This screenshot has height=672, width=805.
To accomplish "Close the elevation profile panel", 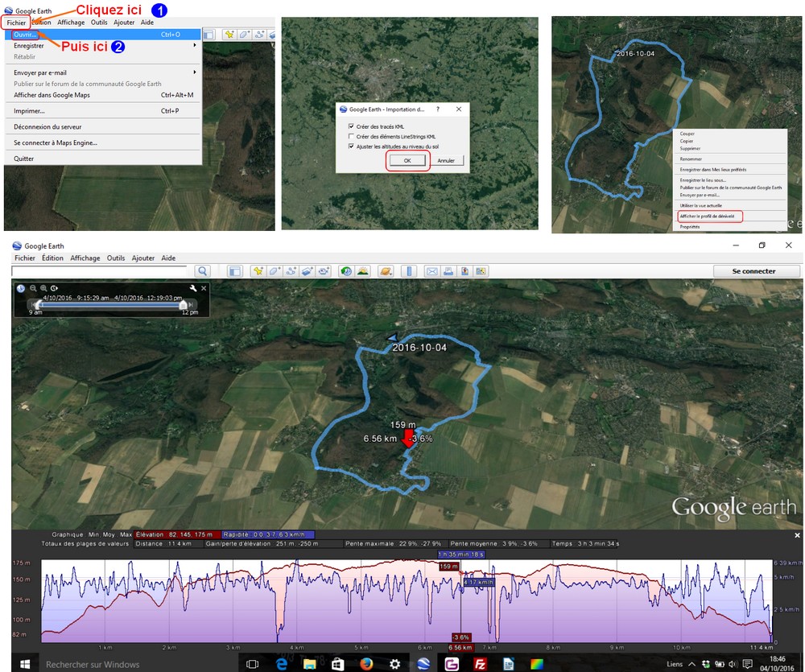I will [x=797, y=535].
